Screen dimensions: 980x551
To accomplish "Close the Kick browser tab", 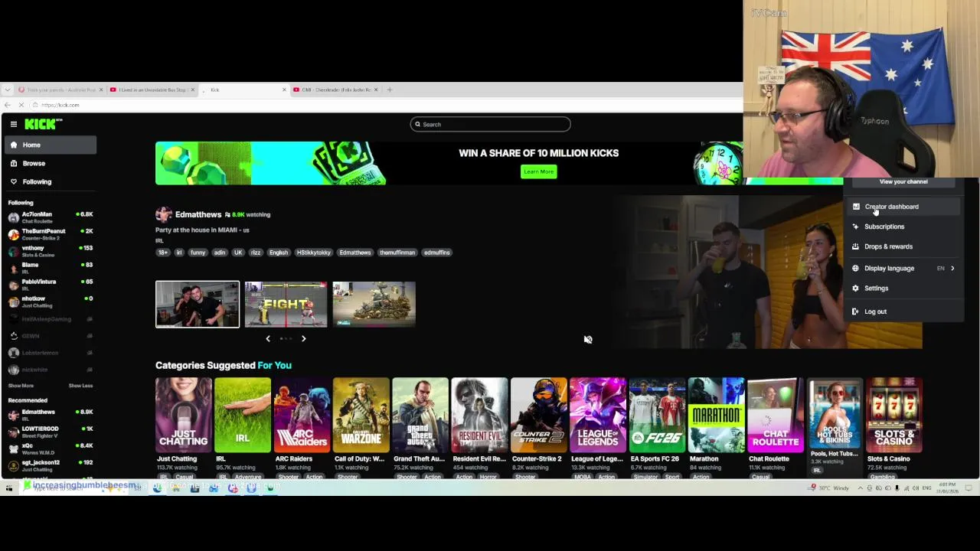I will tap(284, 90).
